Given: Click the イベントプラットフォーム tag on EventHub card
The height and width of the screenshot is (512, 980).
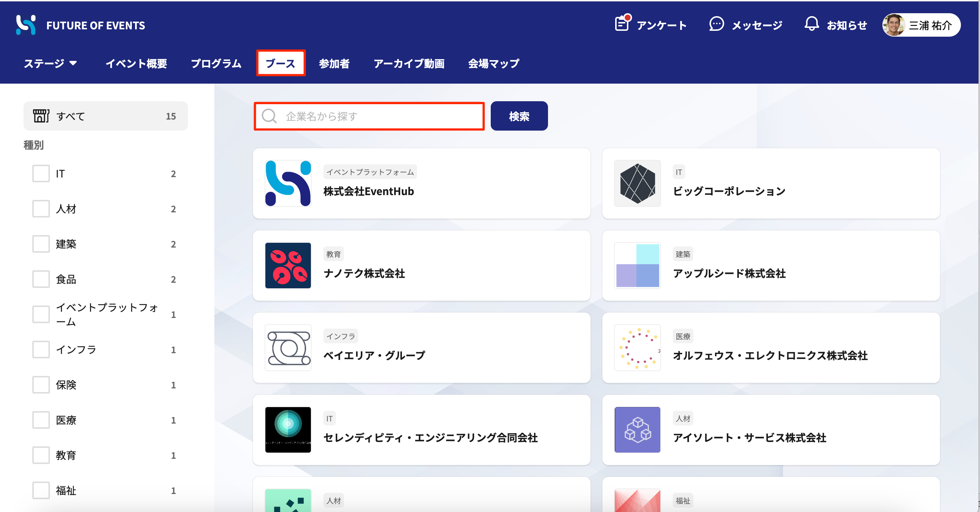Looking at the screenshot, I should [370, 172].
